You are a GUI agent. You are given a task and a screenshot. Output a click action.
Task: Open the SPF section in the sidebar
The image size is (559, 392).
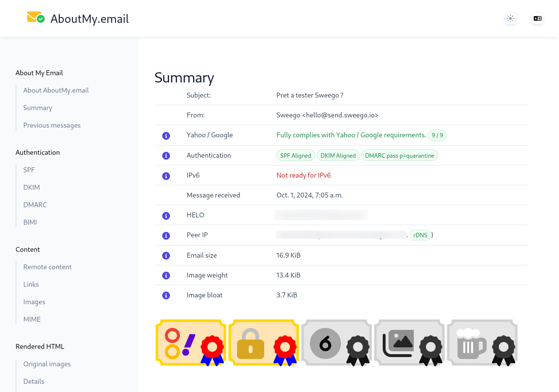29,170
